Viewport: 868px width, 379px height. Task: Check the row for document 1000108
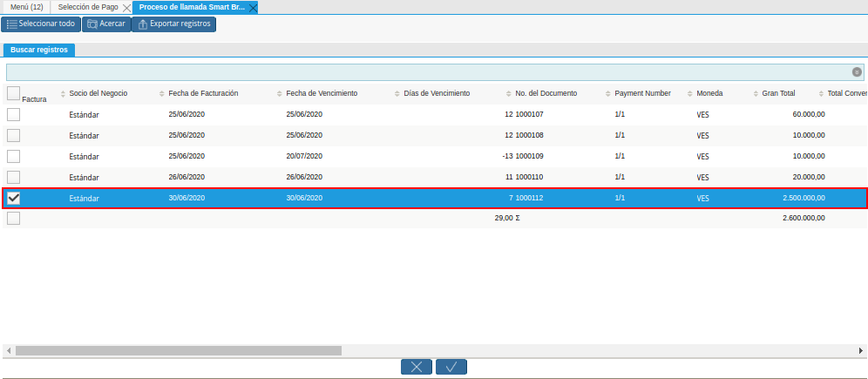[x=13, y=136]
